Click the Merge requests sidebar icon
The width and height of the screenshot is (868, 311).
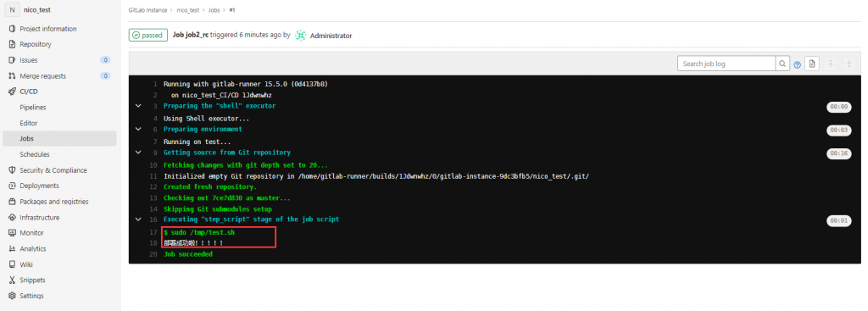pyautogui.click(x=12, y=75)
